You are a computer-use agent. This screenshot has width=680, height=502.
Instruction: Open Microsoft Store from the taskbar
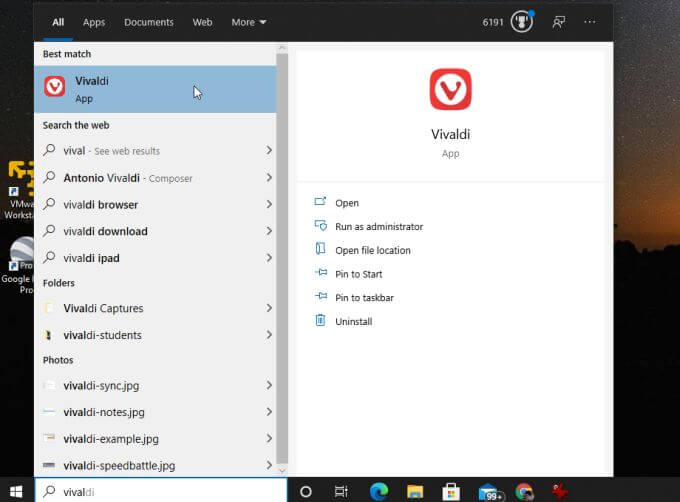coord(451,491)
